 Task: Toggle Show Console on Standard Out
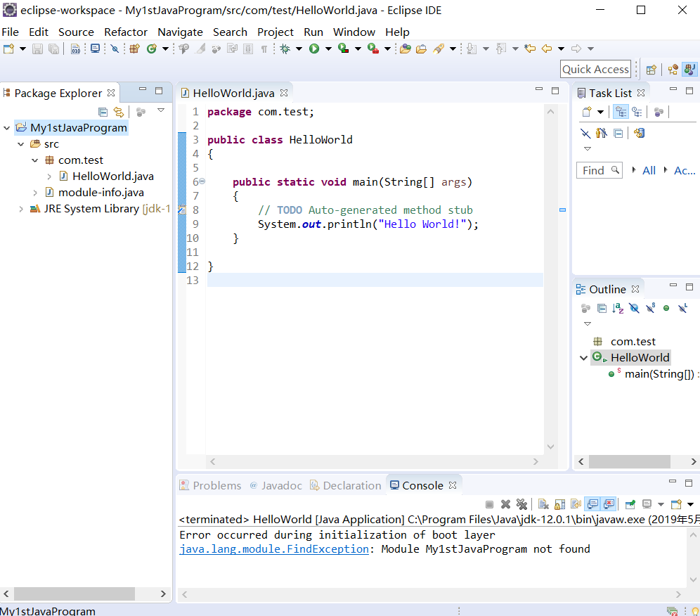(592, 504)
